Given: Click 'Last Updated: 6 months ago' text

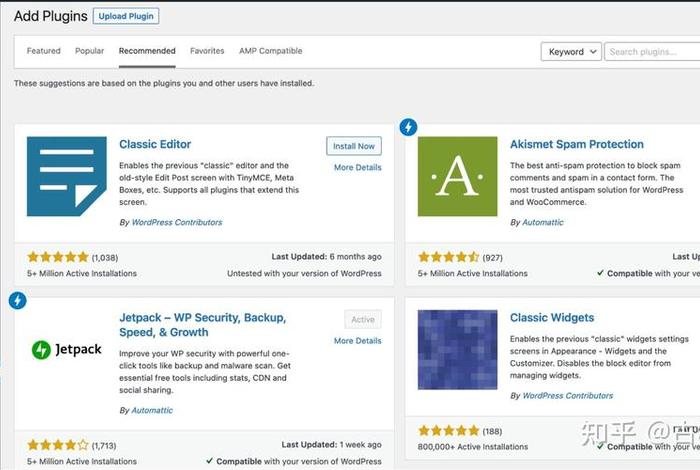Looking at the screenshot, I should coord(326,257).
